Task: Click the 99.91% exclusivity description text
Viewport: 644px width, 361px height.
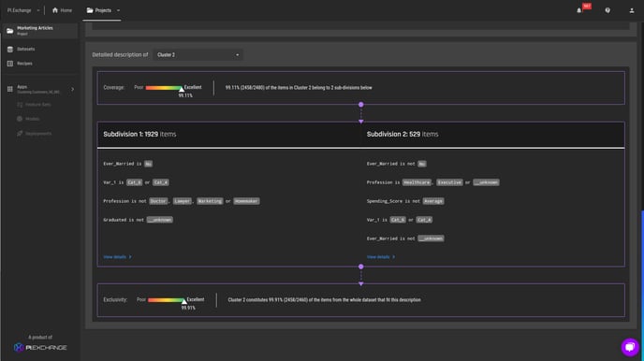Action: pyautogui.click(x=324, y=300)
